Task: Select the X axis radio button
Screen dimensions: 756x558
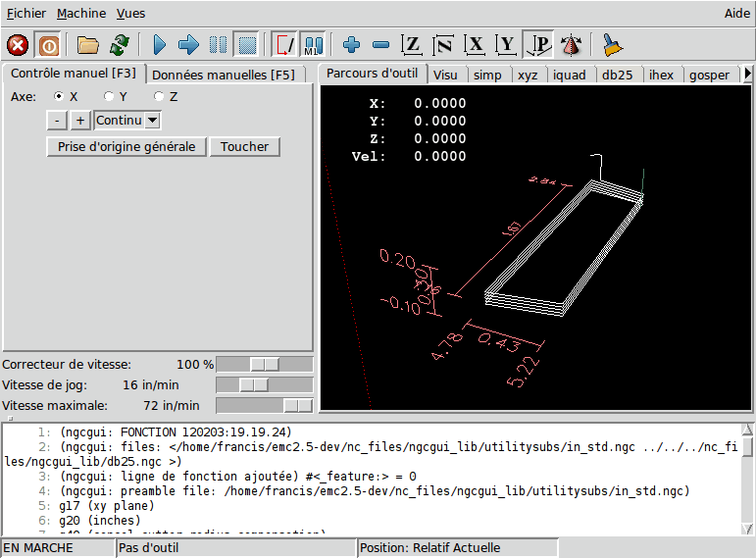Action: pyautogui.click(x=59, y=96)
